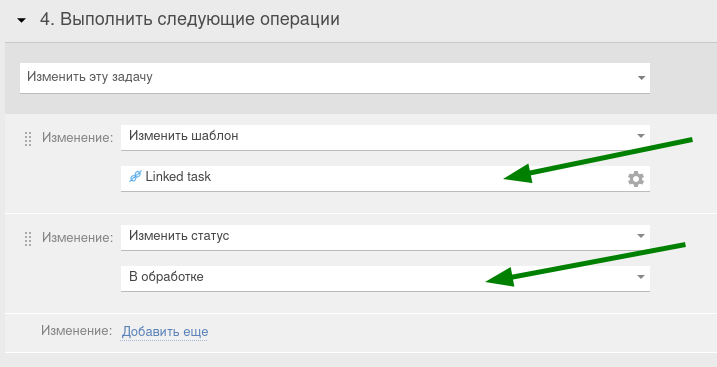Image resolution: width=717 pixels, height=367 pixels.
Task: Grab the drag handle beside 'Изменить шаблон'
Action: click(x=28, y=138)
